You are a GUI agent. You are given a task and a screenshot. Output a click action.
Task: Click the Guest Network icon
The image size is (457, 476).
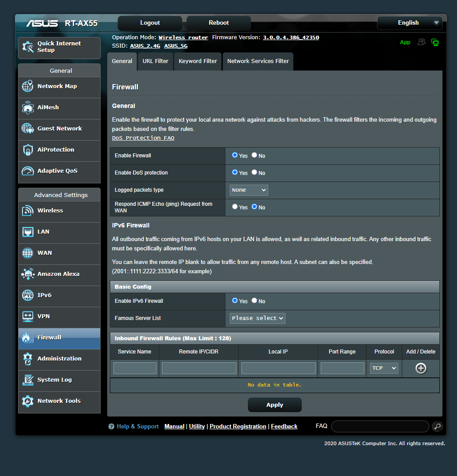(28, 128)
